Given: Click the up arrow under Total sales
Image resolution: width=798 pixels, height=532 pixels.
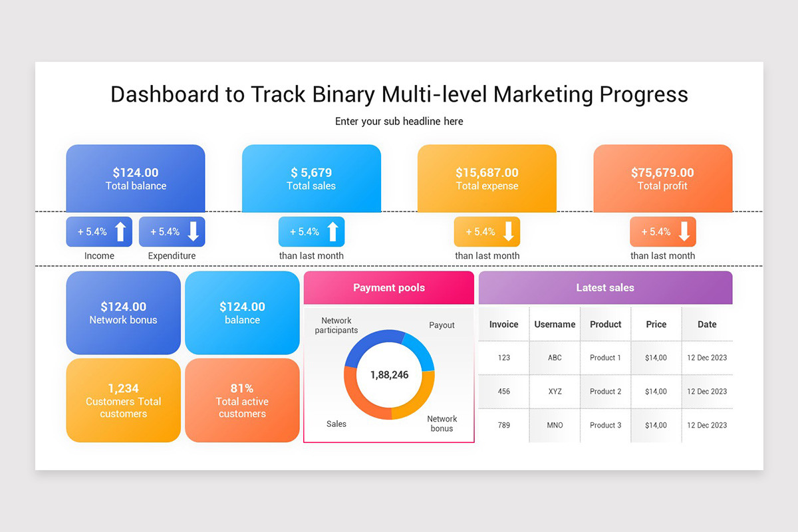Looking at the screenshot, I should (333, 231).
